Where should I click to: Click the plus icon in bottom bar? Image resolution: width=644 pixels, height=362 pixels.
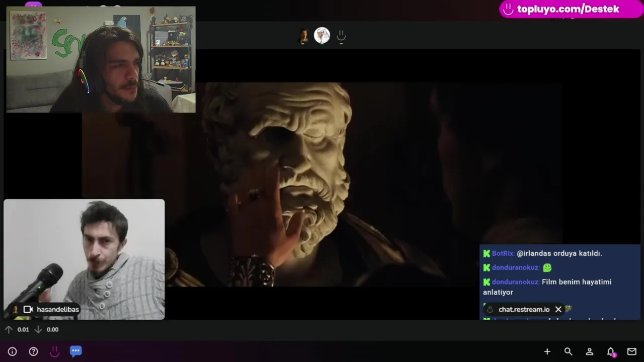(x=547, y=351)
